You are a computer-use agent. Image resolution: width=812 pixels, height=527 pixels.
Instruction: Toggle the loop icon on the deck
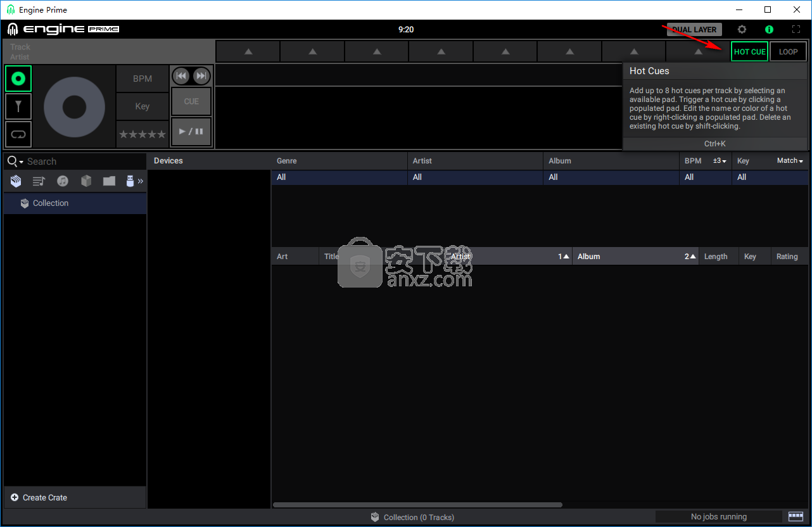click(x=18, y=134)
